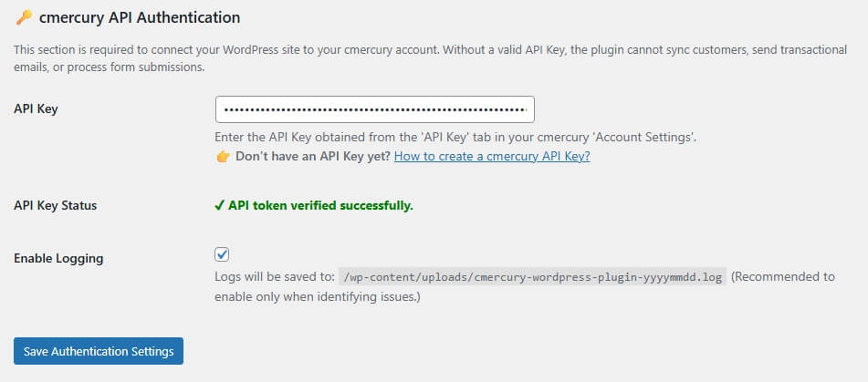Click 'This section is required' intro sentence
This screenshot has height=382, width=868.
pos(274,49)
